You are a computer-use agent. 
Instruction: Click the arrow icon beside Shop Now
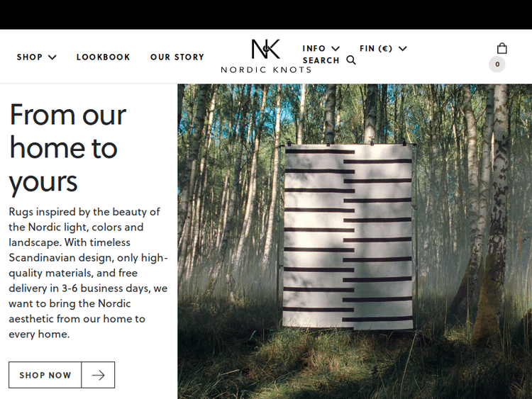pyautogui.click(x=98, y=375)
